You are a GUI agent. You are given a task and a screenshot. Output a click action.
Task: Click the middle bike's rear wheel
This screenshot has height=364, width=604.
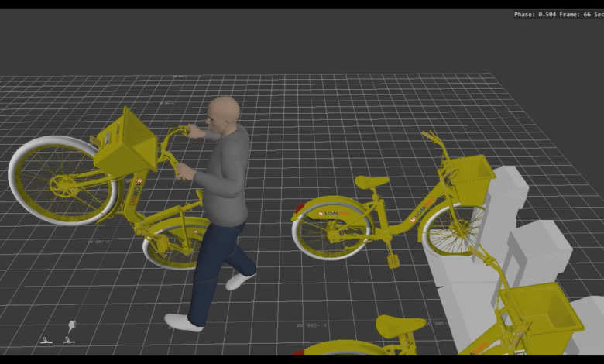pyautogui.click(x=331, y=228)
